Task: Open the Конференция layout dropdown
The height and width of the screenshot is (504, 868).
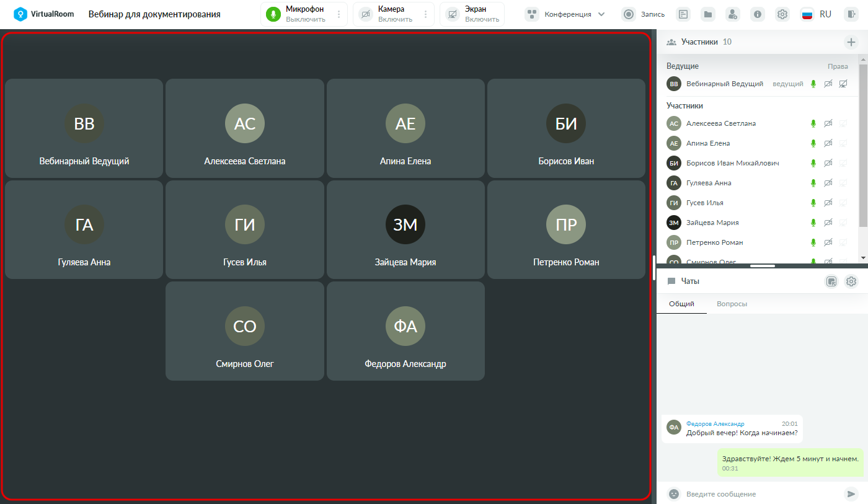Action: pos(565,14)
